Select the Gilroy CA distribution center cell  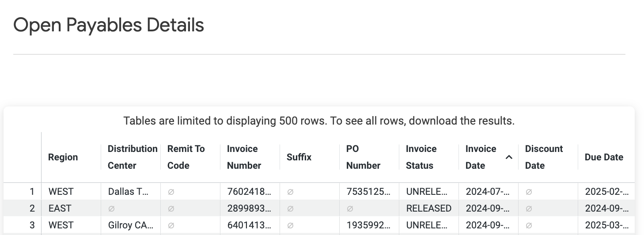(132, 225)
